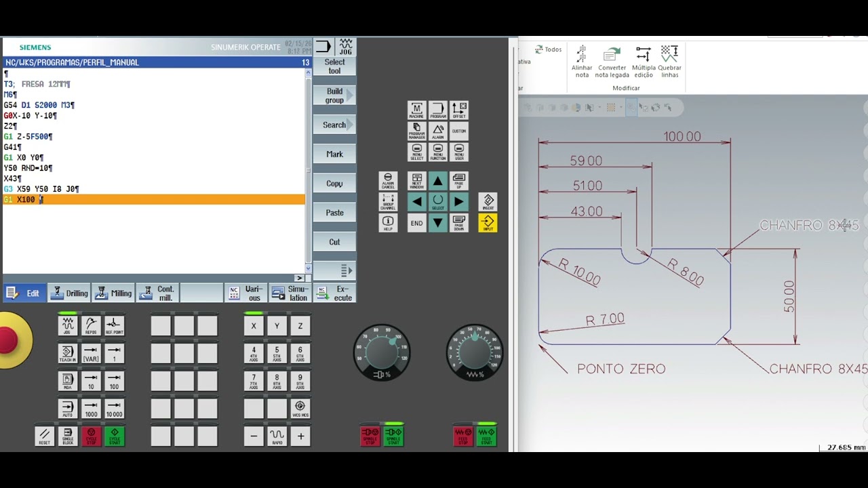
Task: Click the FEED START key
Action: [486, 436]
